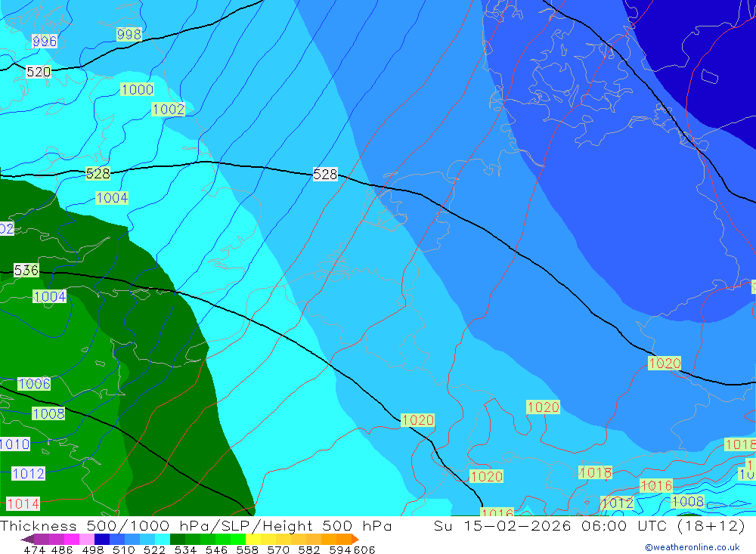
Task: Select the 536 height contour label
Action: point(26,270)
